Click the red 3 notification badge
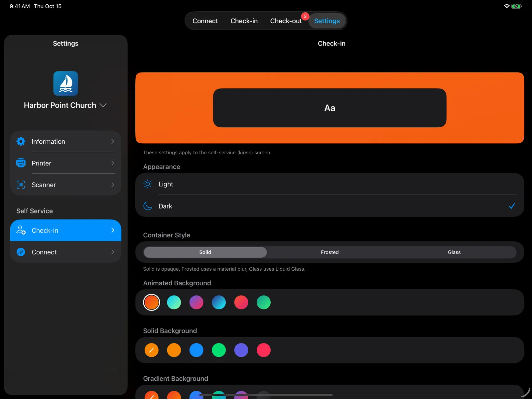The image size is (532, 399). coord(305,16)
